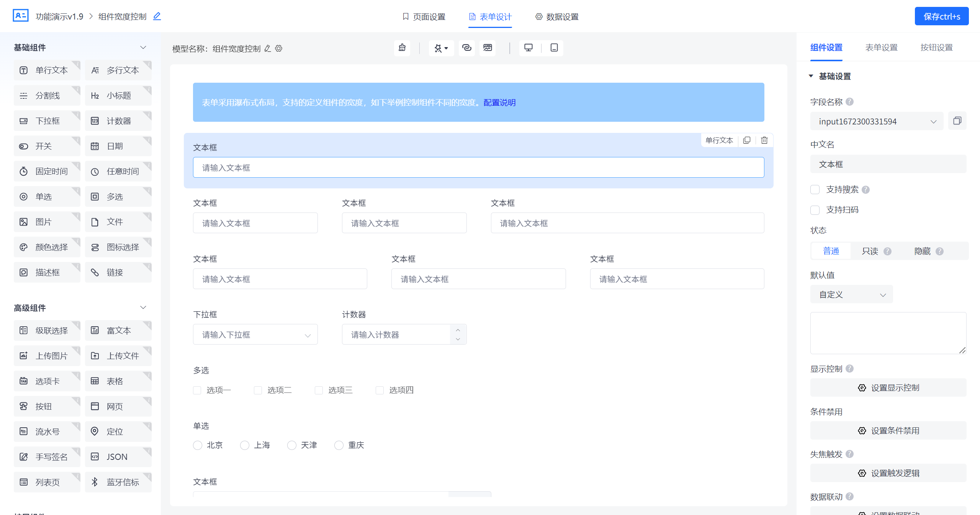The height and width of the screenshot is (515, 980).
Task: Open the 自定义 default value dropdown
Action: pos(851,294)
